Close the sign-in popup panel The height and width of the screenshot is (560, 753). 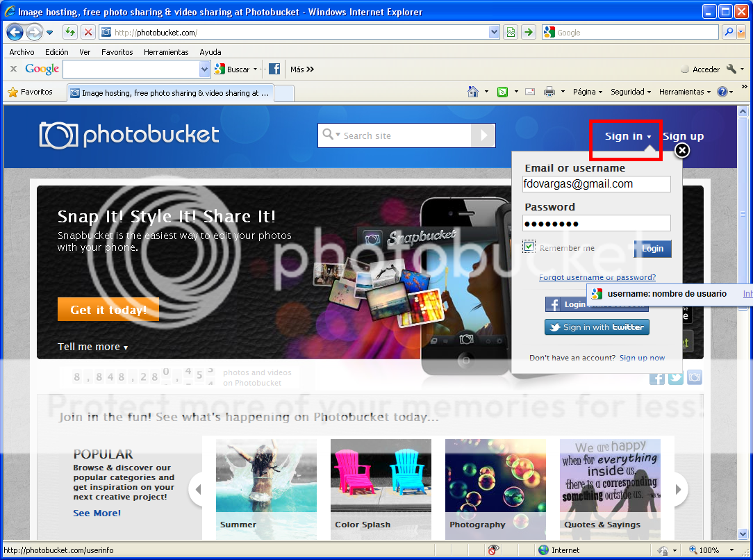pos(682,151)
